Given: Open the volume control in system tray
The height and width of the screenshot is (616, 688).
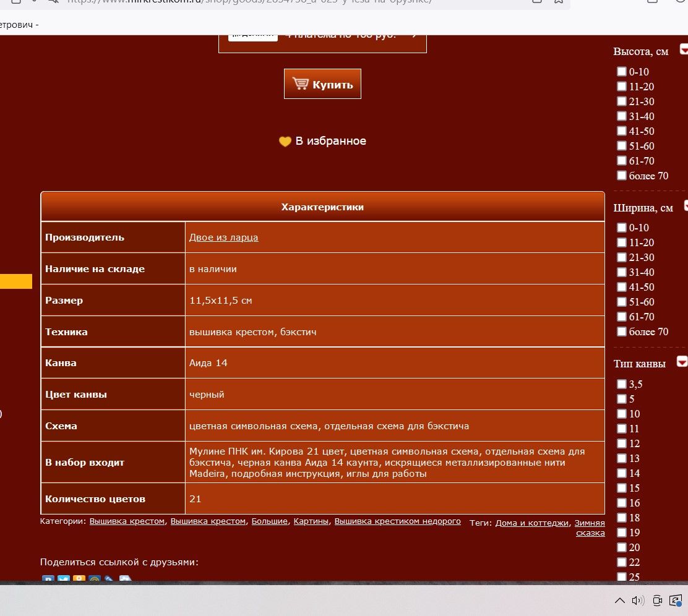Looking at the screenshot, I should 638,601.
